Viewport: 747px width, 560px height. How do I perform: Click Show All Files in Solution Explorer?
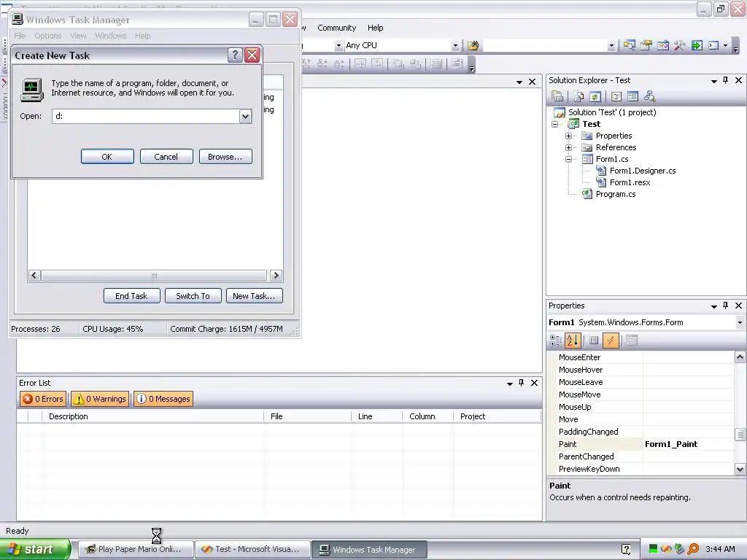click(x=578, y=97)
